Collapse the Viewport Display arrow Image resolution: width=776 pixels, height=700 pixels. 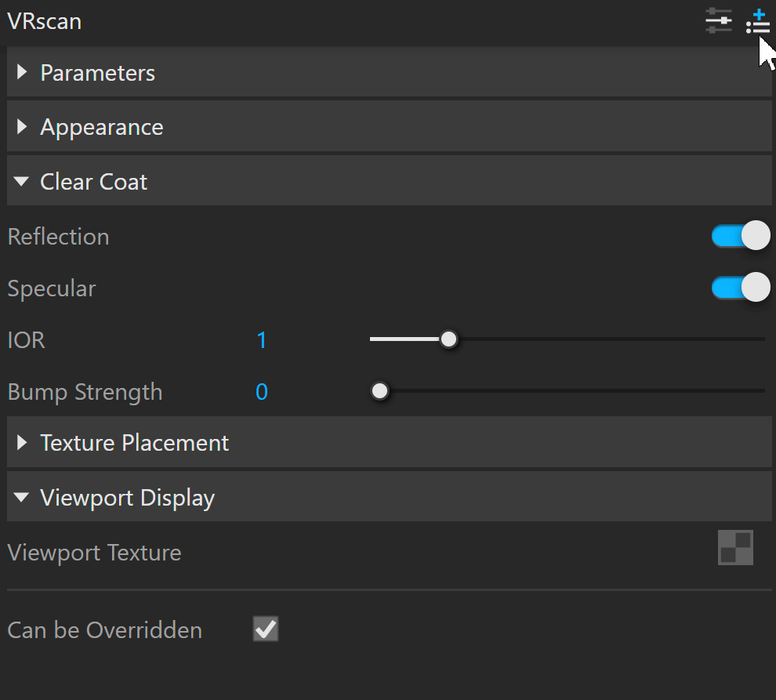21,496
